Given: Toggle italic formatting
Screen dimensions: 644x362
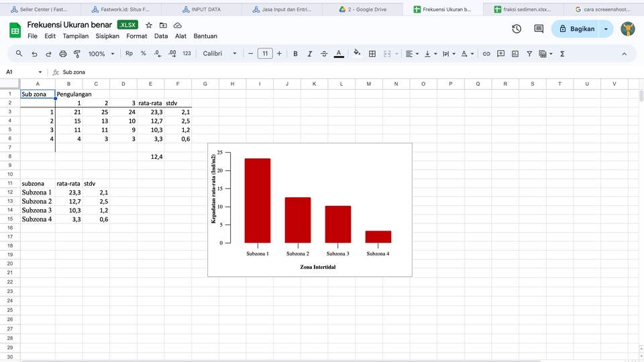Looking at the screenshot, I should (x=310, y=54).
